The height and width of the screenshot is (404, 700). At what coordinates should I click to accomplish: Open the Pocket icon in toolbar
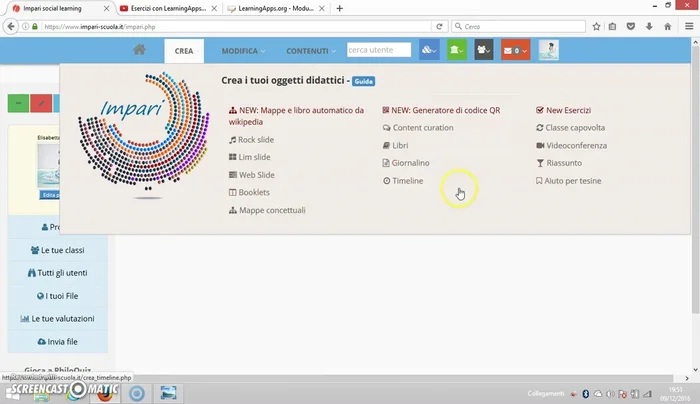point(631,26)
